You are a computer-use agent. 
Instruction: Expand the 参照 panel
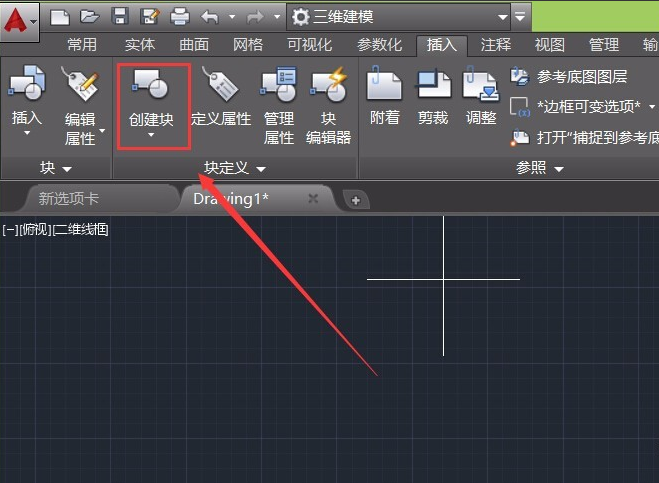[x=540, y=168]
